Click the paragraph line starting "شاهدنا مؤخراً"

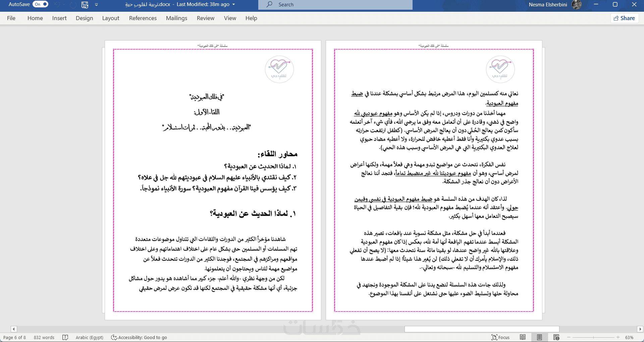tap(211, 239)
